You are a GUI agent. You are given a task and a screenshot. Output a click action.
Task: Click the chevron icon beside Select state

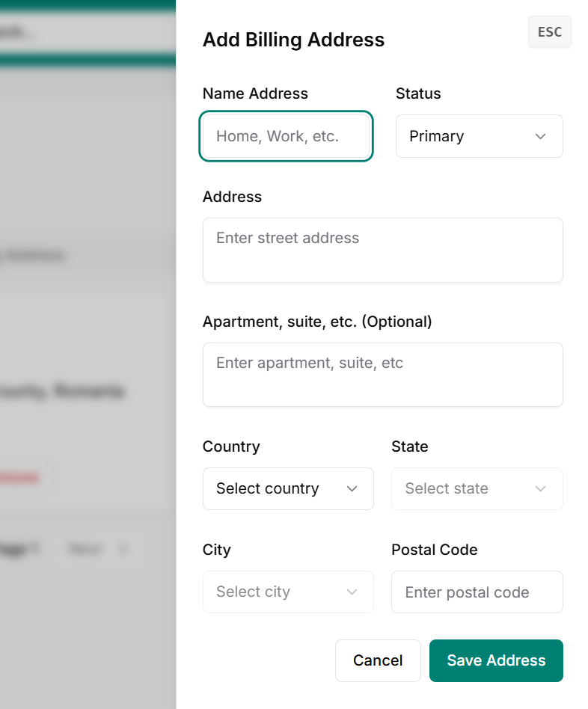[541, 488]
